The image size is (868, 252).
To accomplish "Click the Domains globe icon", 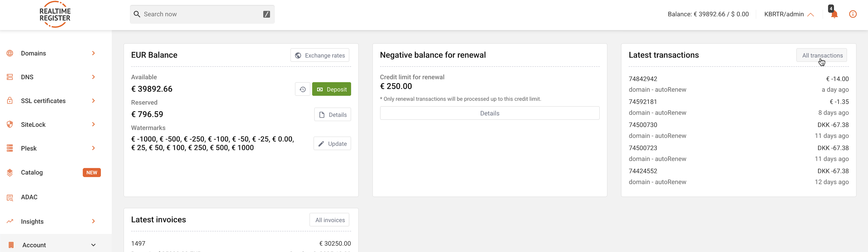I will pyautogui.click(x=10, y=53).
